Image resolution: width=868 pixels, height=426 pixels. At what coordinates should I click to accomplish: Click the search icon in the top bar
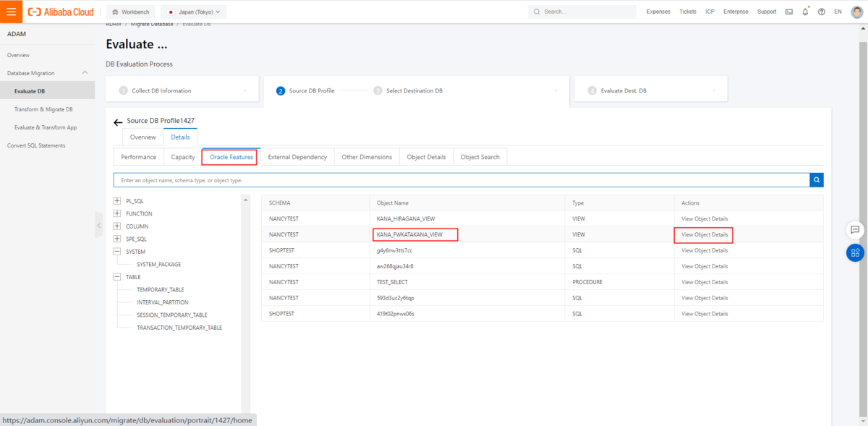click(x=537, y=12)
